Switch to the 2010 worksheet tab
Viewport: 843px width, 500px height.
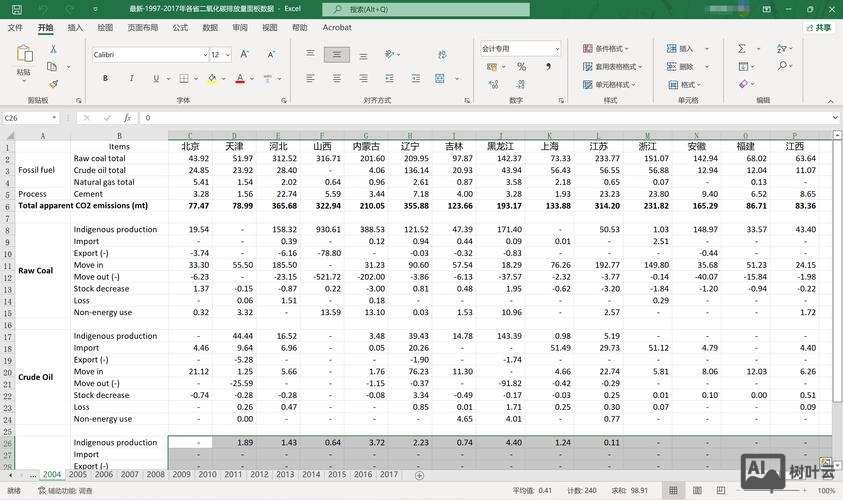pyautogui.click(x=207, y=474)
